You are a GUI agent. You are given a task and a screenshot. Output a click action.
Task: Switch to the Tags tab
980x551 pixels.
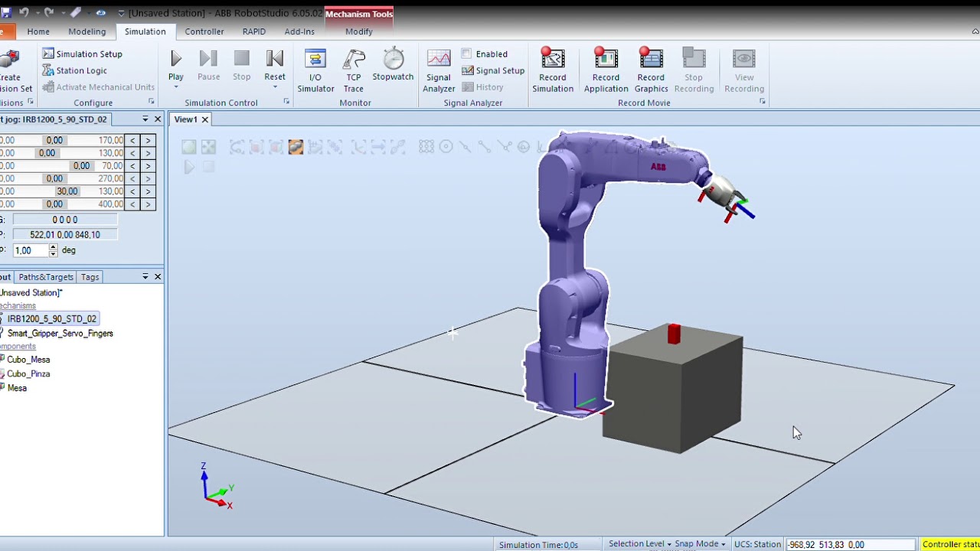[90, 277]
